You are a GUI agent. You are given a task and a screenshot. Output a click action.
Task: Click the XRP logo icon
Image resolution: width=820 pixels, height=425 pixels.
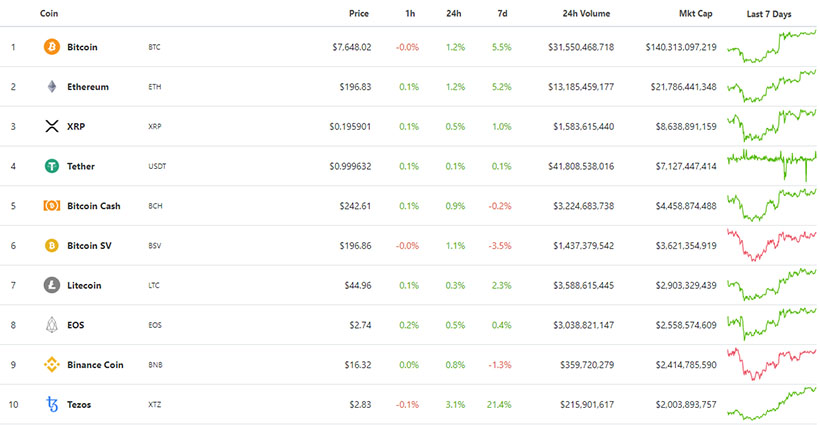[52, 126]
